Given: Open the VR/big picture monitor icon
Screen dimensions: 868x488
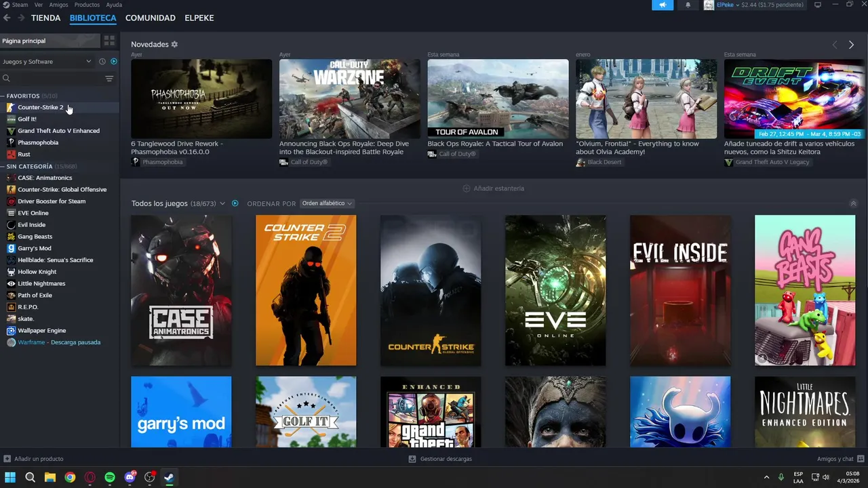Looking at the screenshot, I should (x=818, y=5).
